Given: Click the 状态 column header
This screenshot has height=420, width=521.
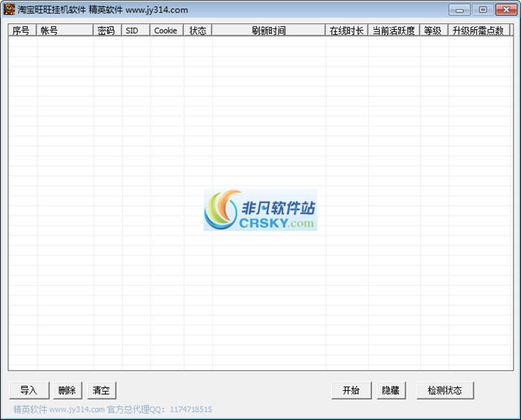Looking at the screenshot, I should (198, 31).
